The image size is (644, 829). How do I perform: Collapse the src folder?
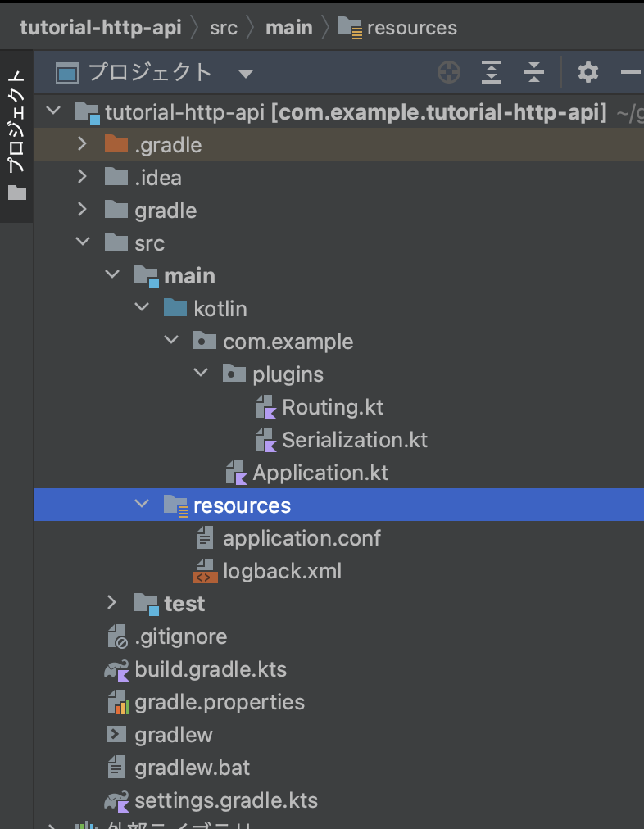pyautogui.click(x=83, y=242)
